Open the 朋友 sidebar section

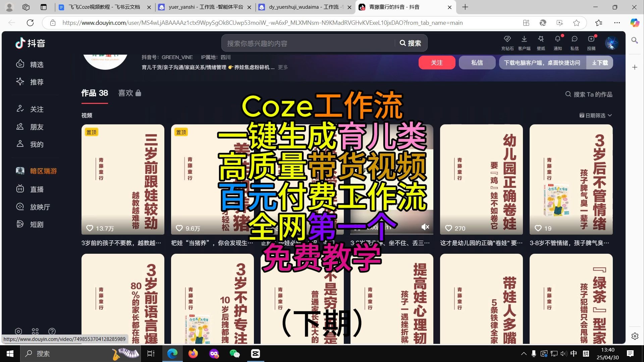click(30, 127)
